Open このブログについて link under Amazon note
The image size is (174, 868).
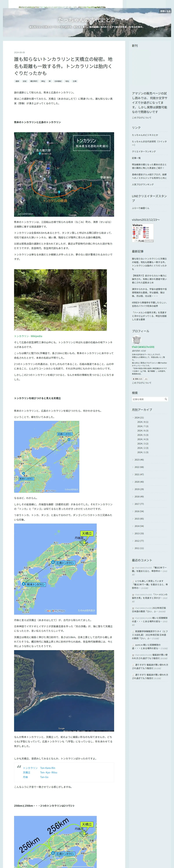point(142,118)
